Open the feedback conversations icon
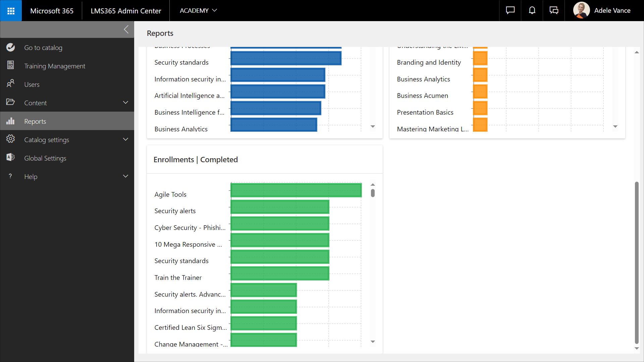644x362 pixels. coord(554,11)
